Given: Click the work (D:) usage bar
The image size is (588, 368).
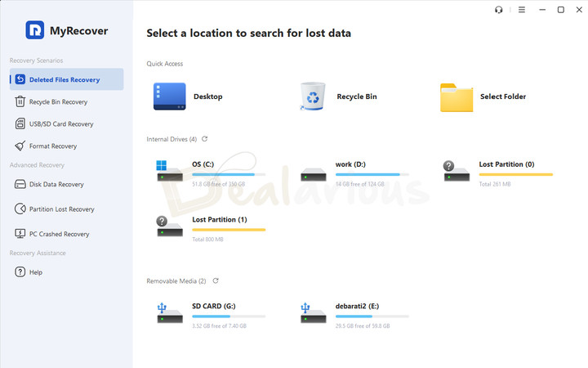Looking at the screenshot, I should tap(372, 175).
